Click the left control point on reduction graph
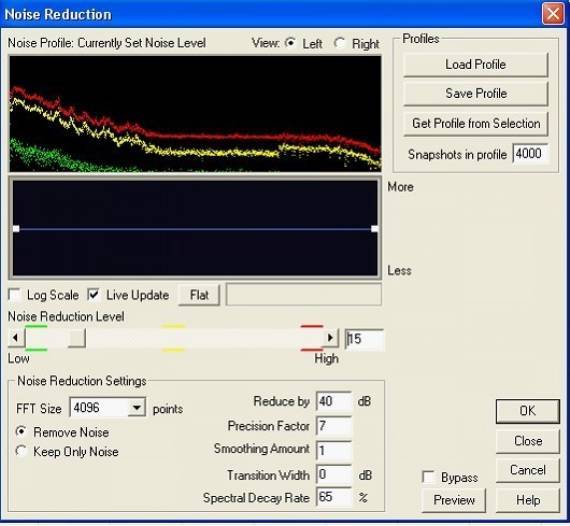The height and width of the screenshot is (526, 570). (x=16, y=229)
